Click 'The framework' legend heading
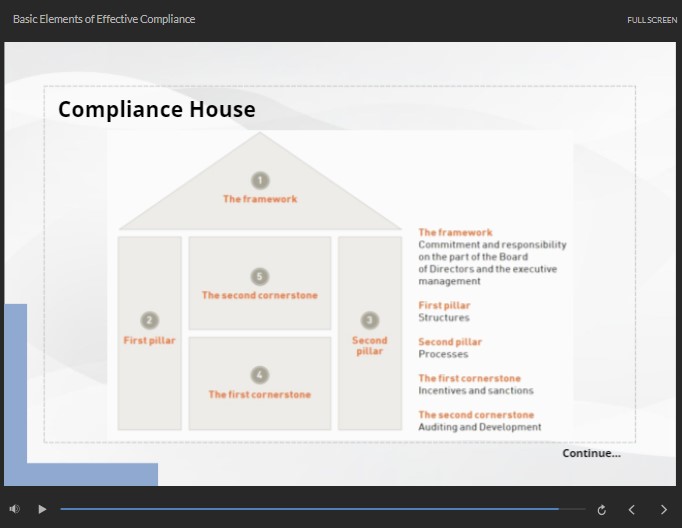 (455, 233)
